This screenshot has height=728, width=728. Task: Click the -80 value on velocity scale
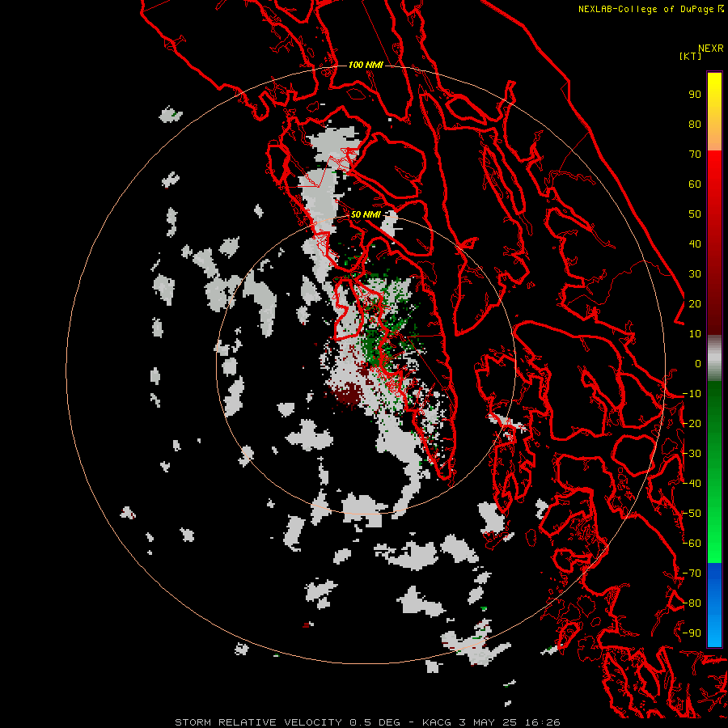(x=692, y=603)
